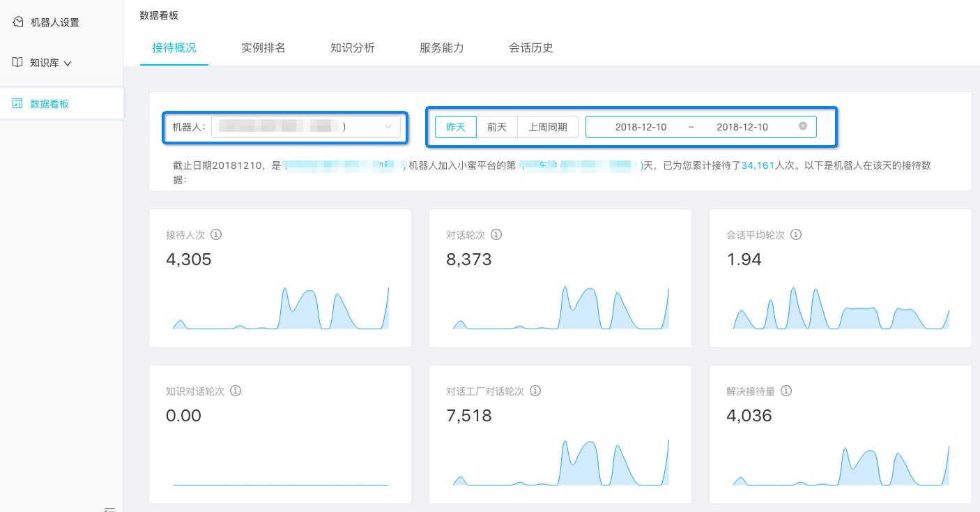980x512 pixels.
Task: Click the 8,373 对话轮次 value
Action: [x=469, y=260]
